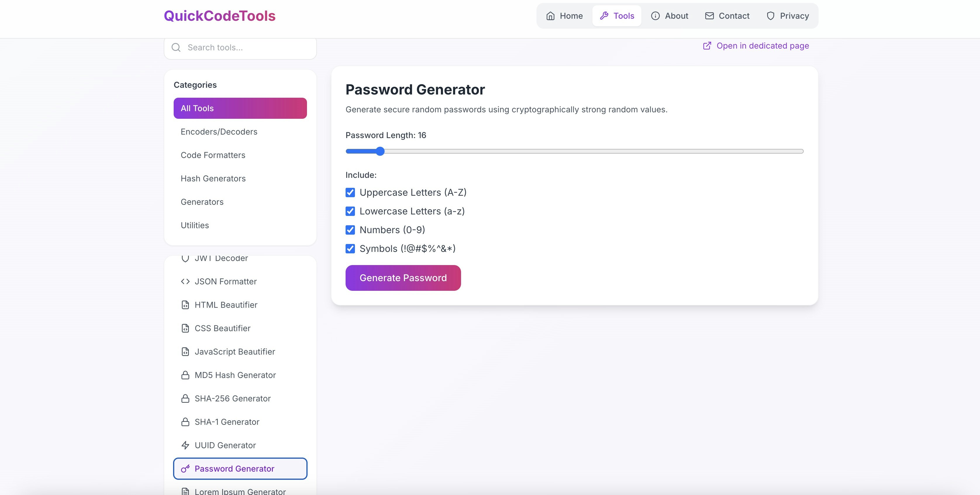Click the JSON Formatter code brackets icon
Image resolution: width=980 pixels, height=495 pixels.
click(x=185, y=281)
